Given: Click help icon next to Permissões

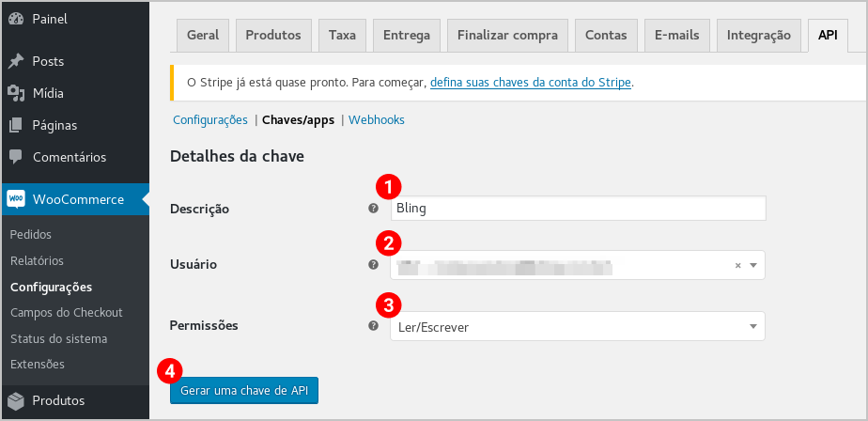Looking at the screenshot, I should (x=374, y=326).
